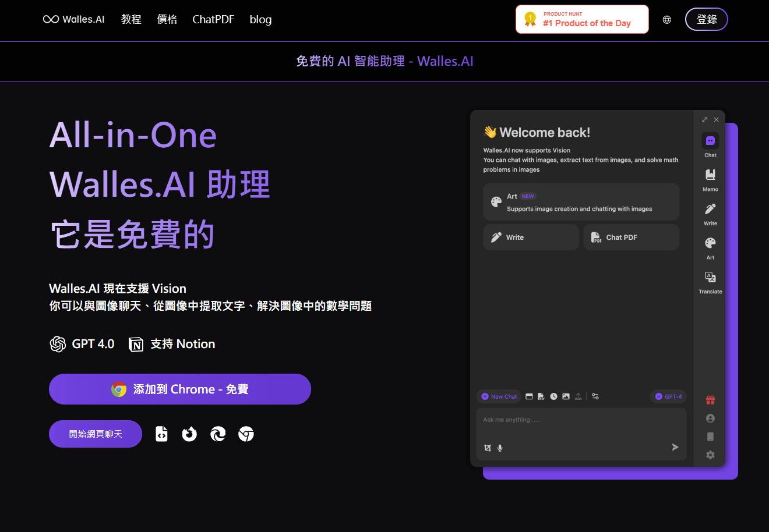Open the user account avatar icon
This screenshot has width=769, height=532.
tap(710, 418)
